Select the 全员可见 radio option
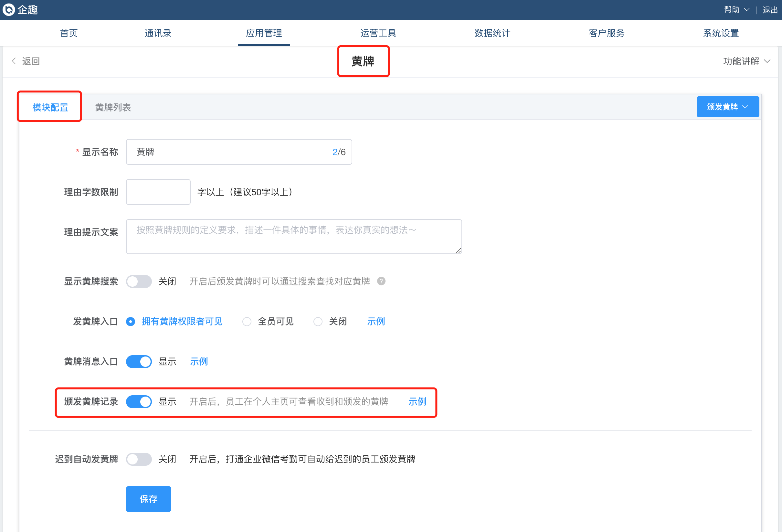Screen dimensions: 782x532 coord(247,321)
